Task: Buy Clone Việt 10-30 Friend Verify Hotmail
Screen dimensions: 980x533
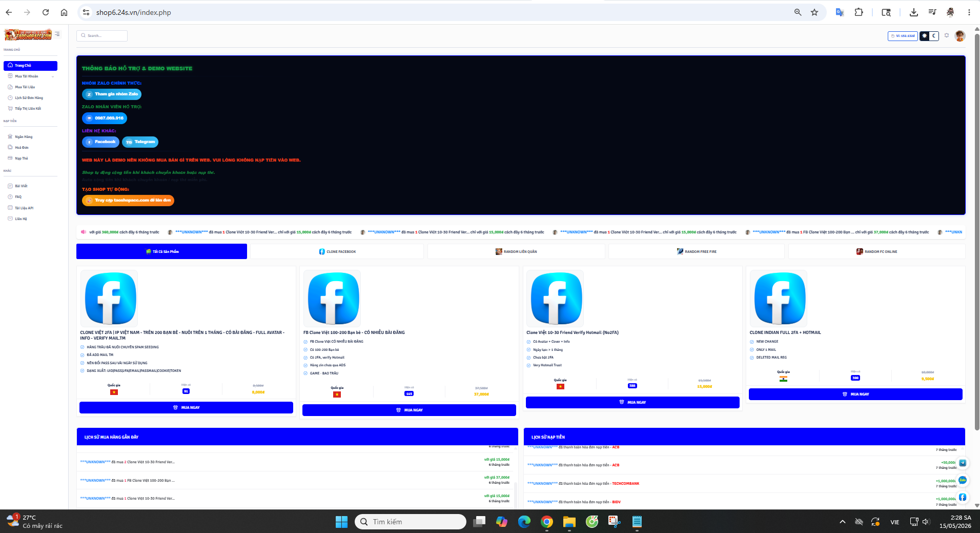Action: pos(632,402)
